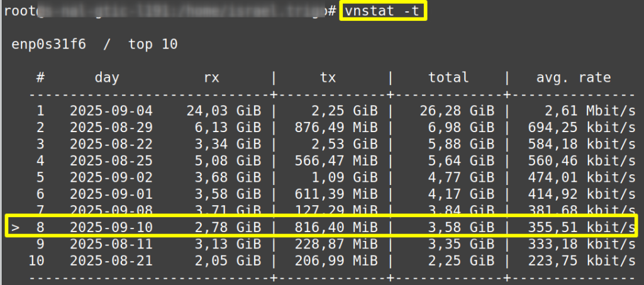Select the 2025-08-21 date in row 10
Viewport: 644px width, 285px height.
(x=111, y=259)
